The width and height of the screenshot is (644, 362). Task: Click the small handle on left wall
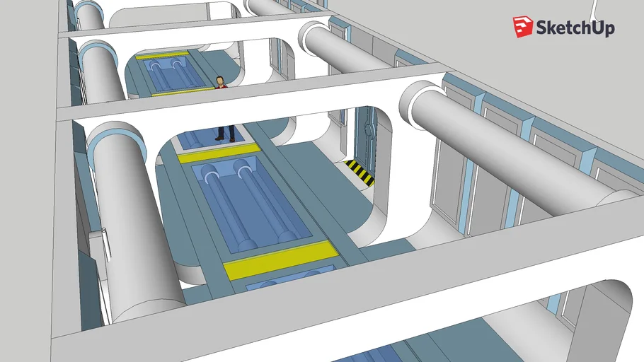[x=103, y=230]
